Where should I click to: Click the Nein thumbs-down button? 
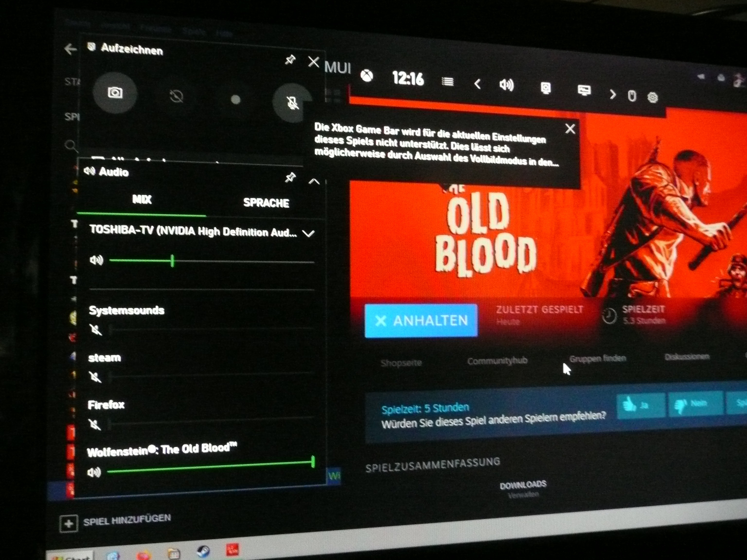coord(696,404)
